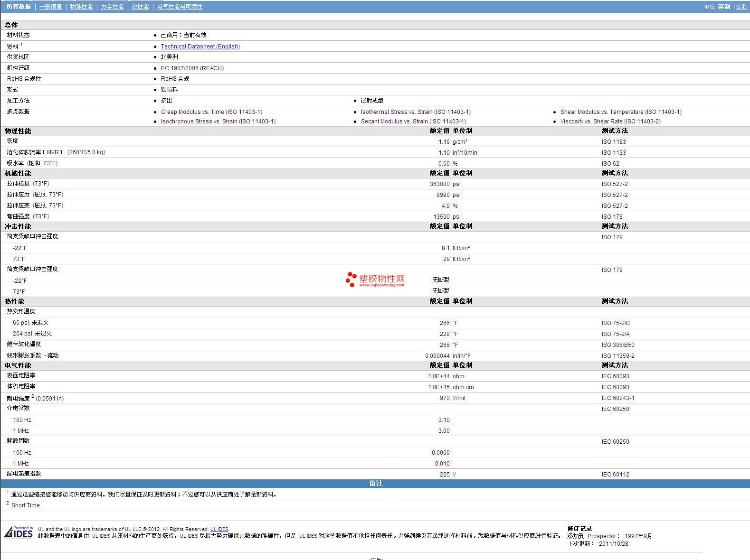Open the Technical Datasheet (English) link
The image size is (750, 560).
click(200, 47)
